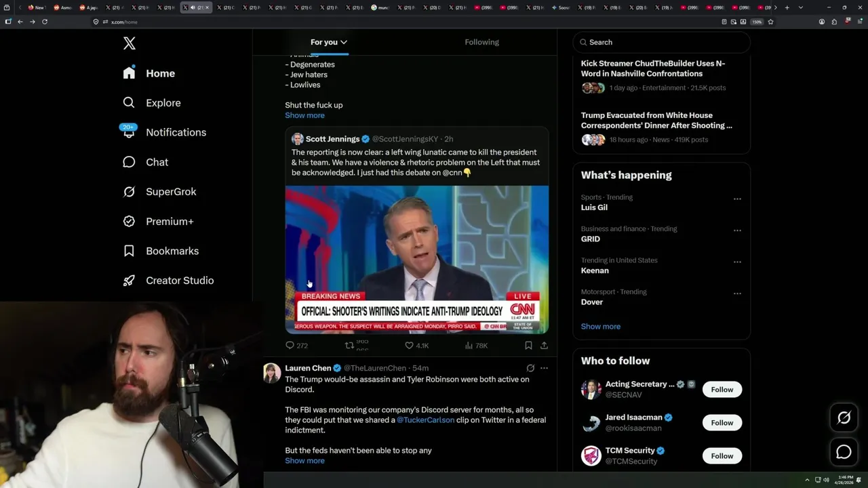Expand Show more on the top post
The width and height of the screenshot is (868, 488).
point(304,115)
